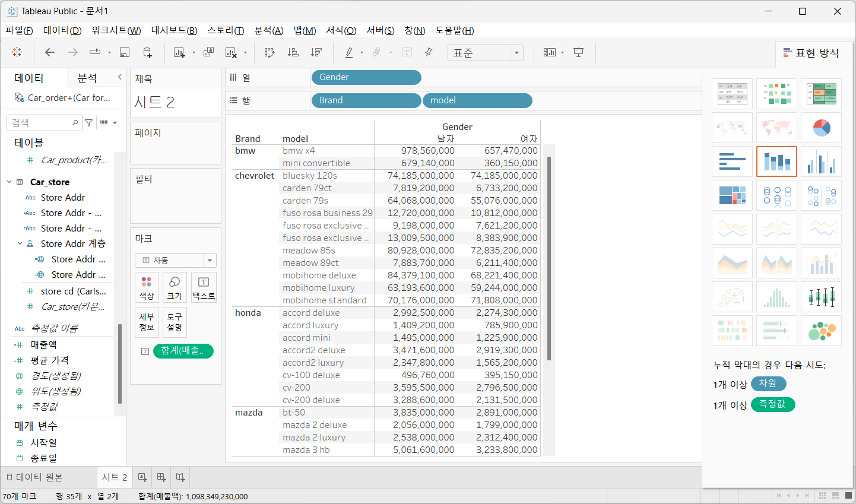The image size is (856, 504).
Task: Open the 대시보드(B) menu
Action: (174, 30)
